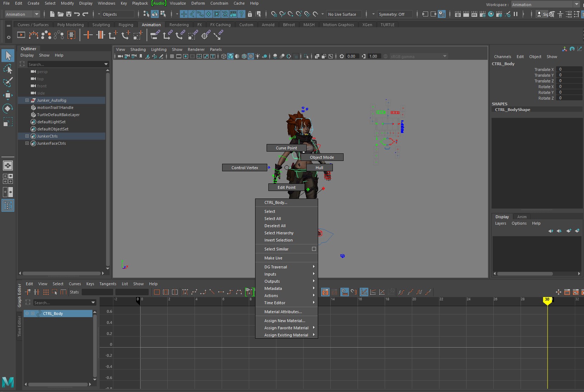Activate the Move tool in toolbox

click(x=8, y=95)
